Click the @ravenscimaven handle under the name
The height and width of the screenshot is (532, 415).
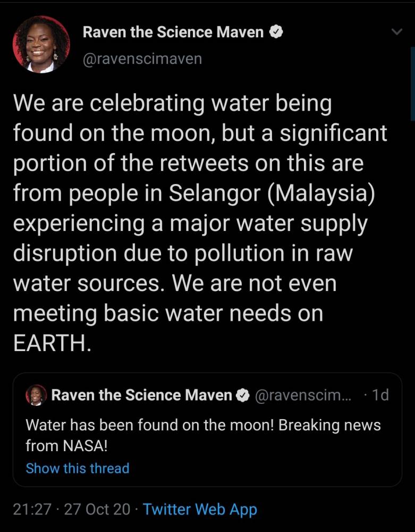coord(142,58)
